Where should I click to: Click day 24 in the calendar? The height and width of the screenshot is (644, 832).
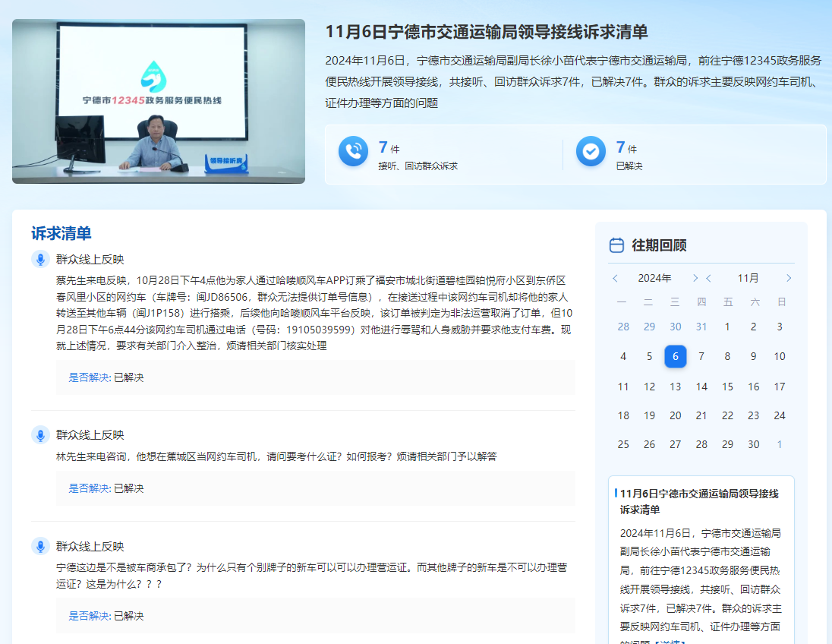(x=780, y=415)
